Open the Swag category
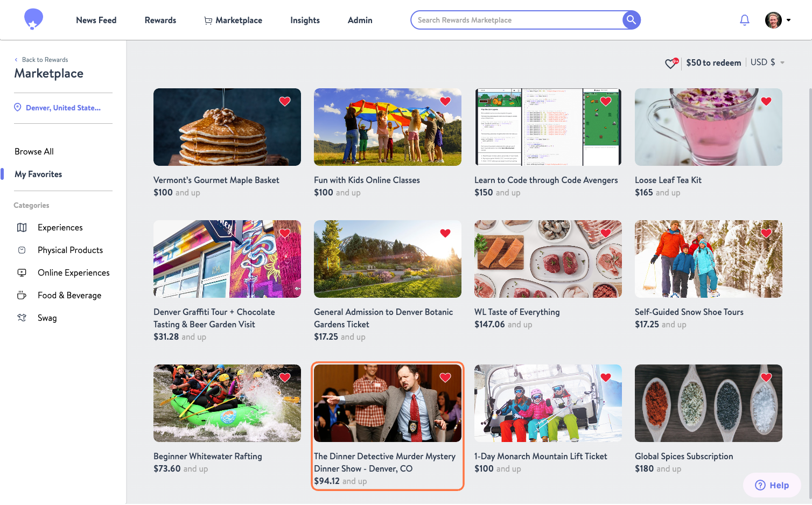This screenshot has width=812, height=505. (x=47, y=318)
